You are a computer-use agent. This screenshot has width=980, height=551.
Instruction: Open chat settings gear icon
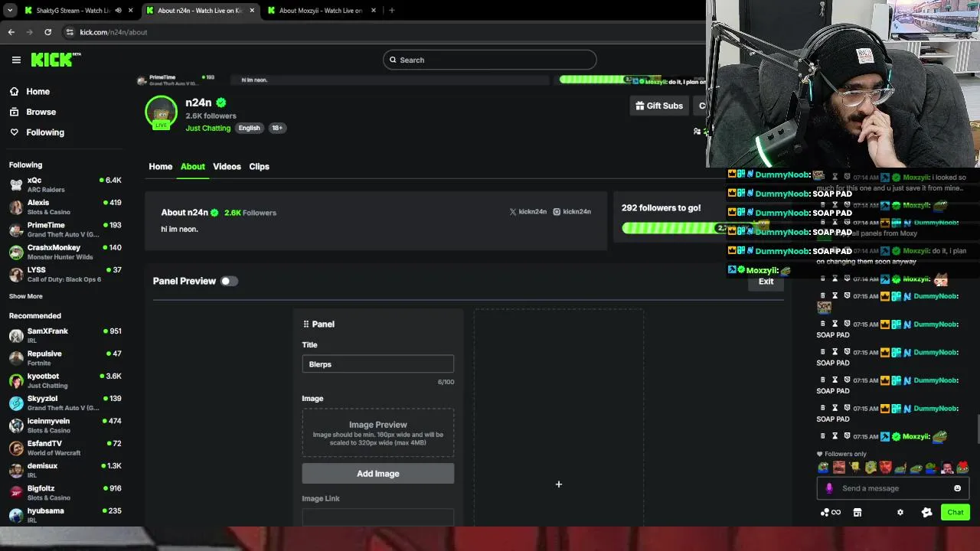pos(900,513)
